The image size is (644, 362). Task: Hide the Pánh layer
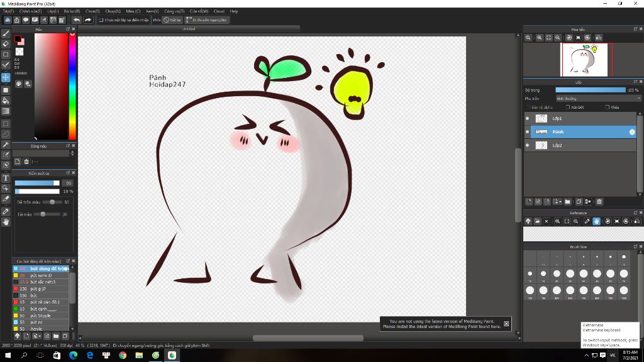pyautogui.click(x=528, y=132)
